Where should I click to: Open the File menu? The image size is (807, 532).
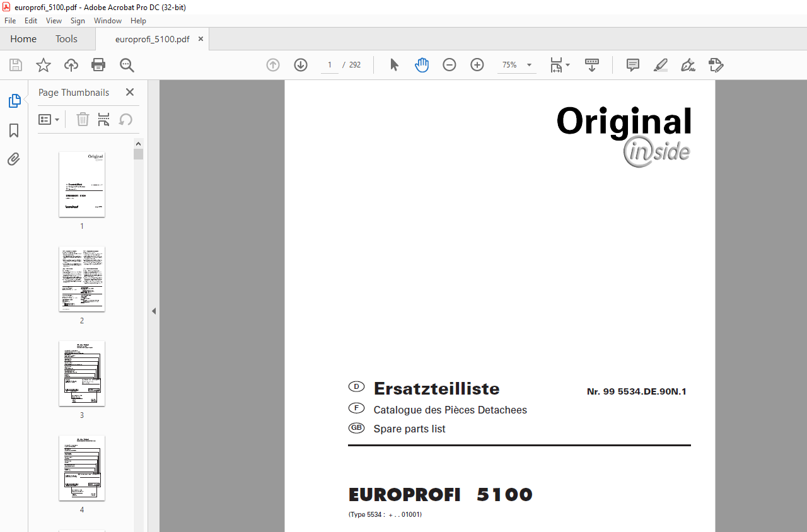pyautogui.click(x=10, y=21)
